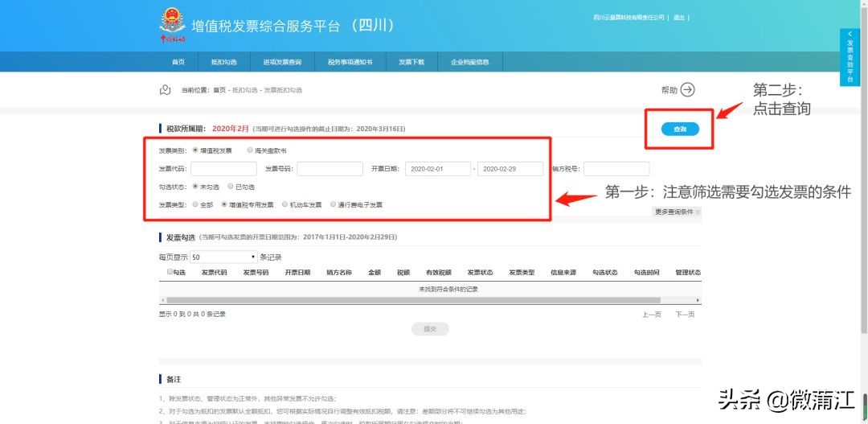The width and height of the screenshot is (868, 424).
Task: Choose the 已勾选 status radio
Action: tap(231, 187)
